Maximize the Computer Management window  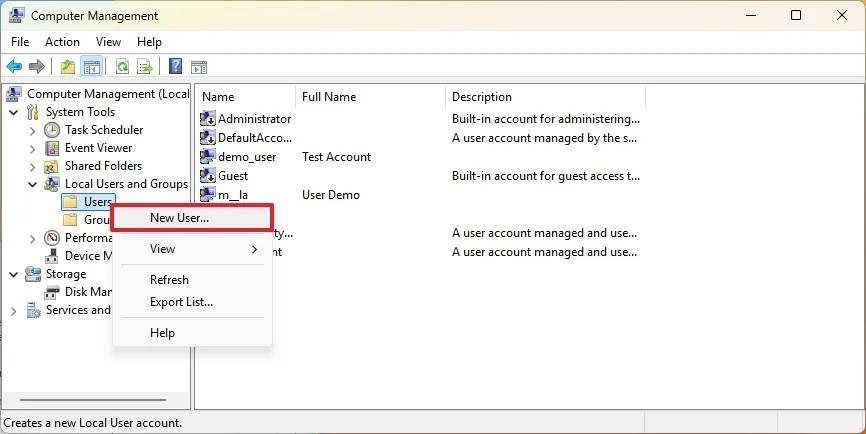pos(796,15)
